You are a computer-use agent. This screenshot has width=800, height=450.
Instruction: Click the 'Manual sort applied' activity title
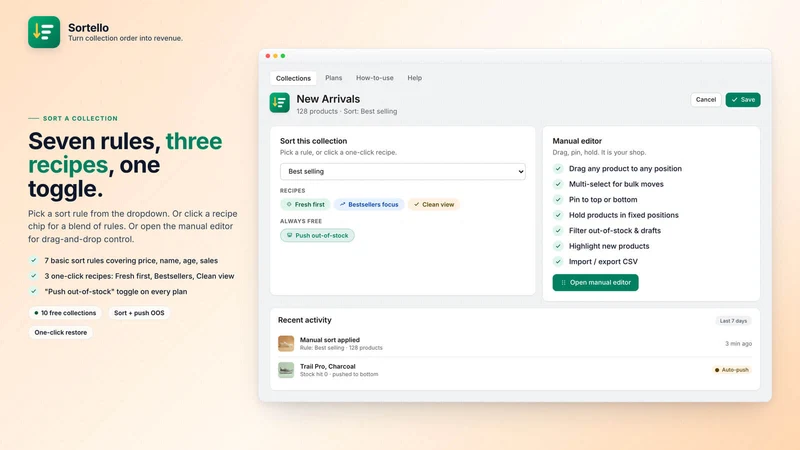[x=330, y=340]
